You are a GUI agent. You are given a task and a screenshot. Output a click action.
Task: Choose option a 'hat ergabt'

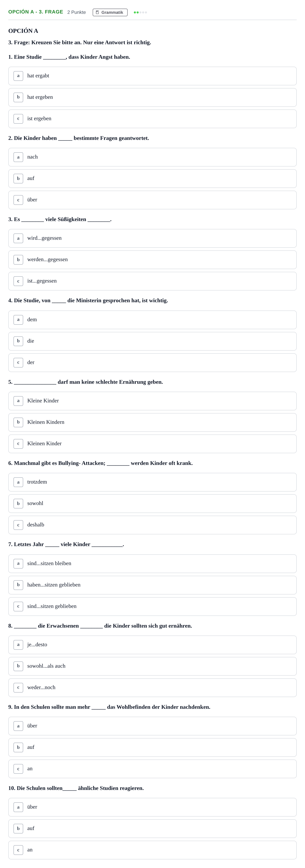(x=152, y=76)
